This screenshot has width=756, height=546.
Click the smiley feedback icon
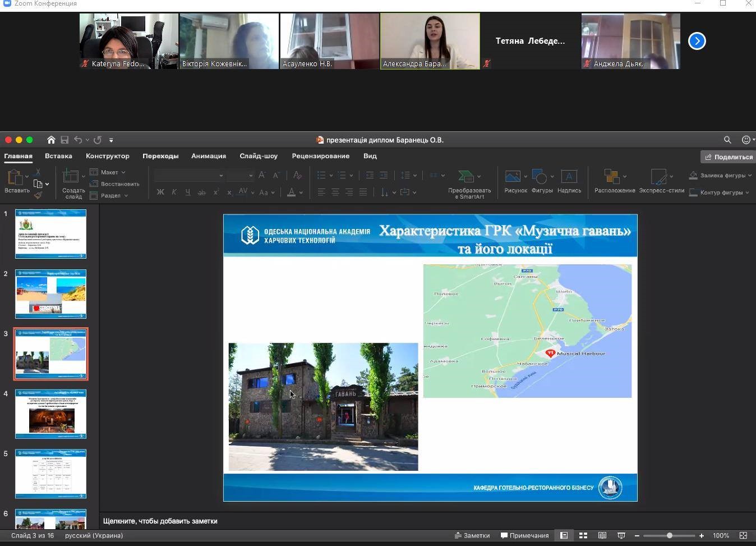pyautogui.click(x=746, y=140)
